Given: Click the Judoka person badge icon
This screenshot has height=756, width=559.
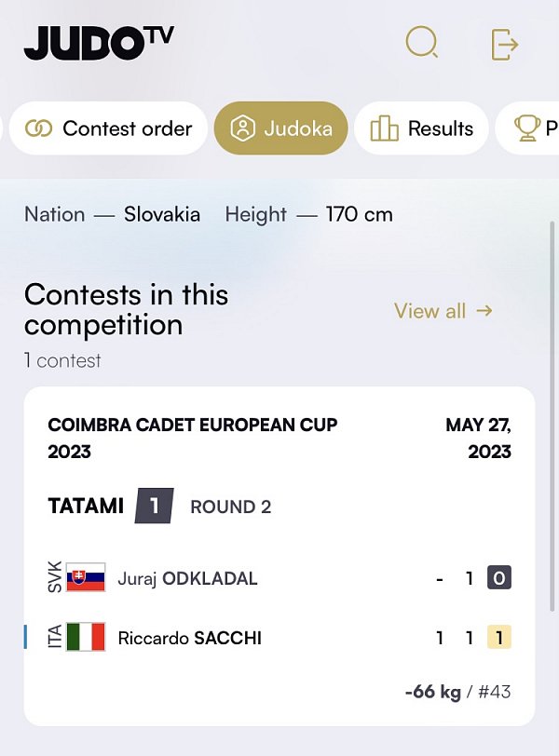Looking at the screenshot, I should pyautogui.click(x=242, y=128).
